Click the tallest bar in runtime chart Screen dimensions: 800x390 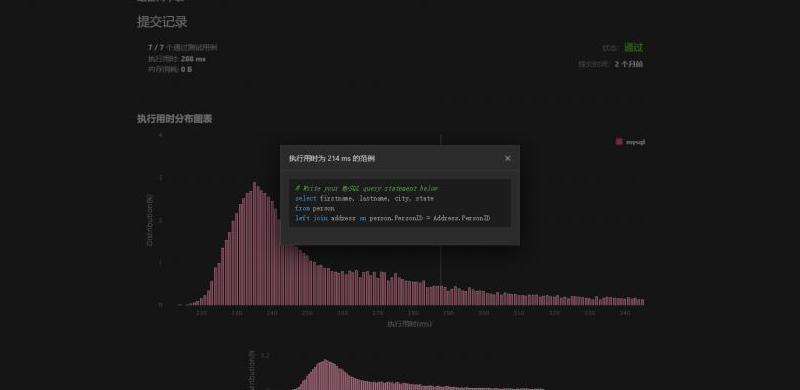pyautogui.click(x=254, y=244)
